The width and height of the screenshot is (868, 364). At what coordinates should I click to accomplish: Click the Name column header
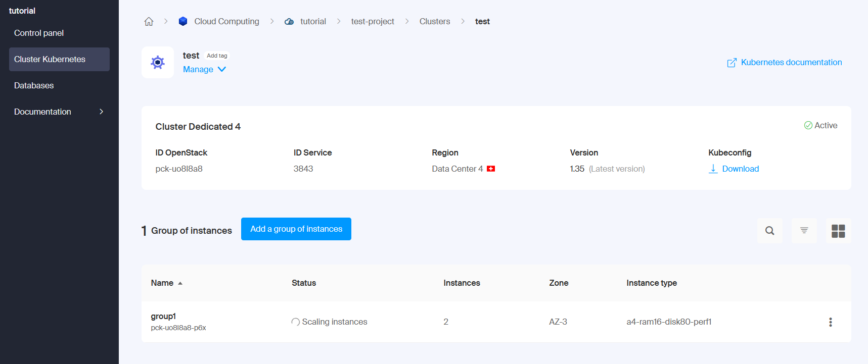pyautogui.click(x=162, y=283)
